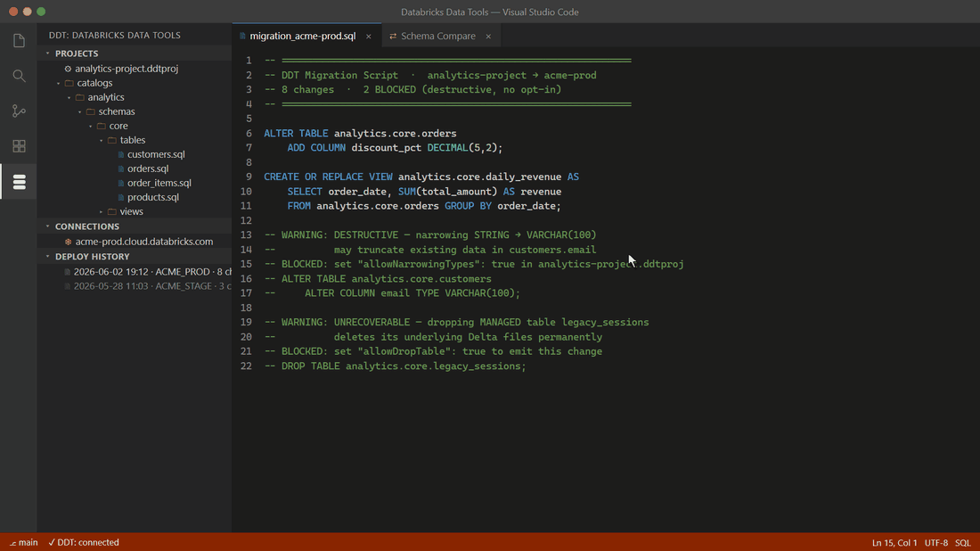Click the views folder icon

(x=112, y=211)
